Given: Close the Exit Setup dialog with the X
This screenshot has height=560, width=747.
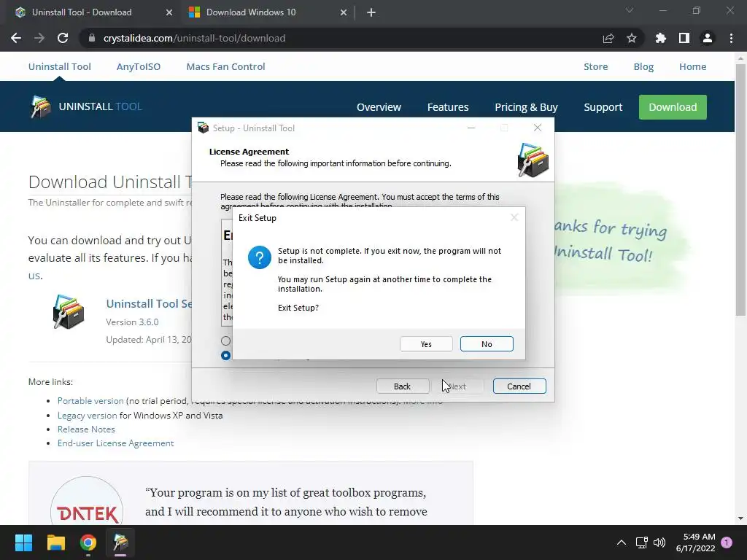Looking at the screenshot, I should [514, 217].
